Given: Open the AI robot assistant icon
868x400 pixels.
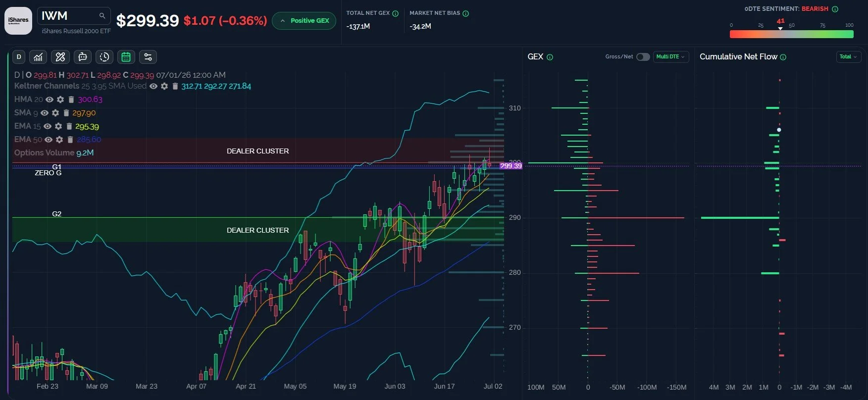Looking at the screenshot, I should pyautogui.click(x=83, y=57).
